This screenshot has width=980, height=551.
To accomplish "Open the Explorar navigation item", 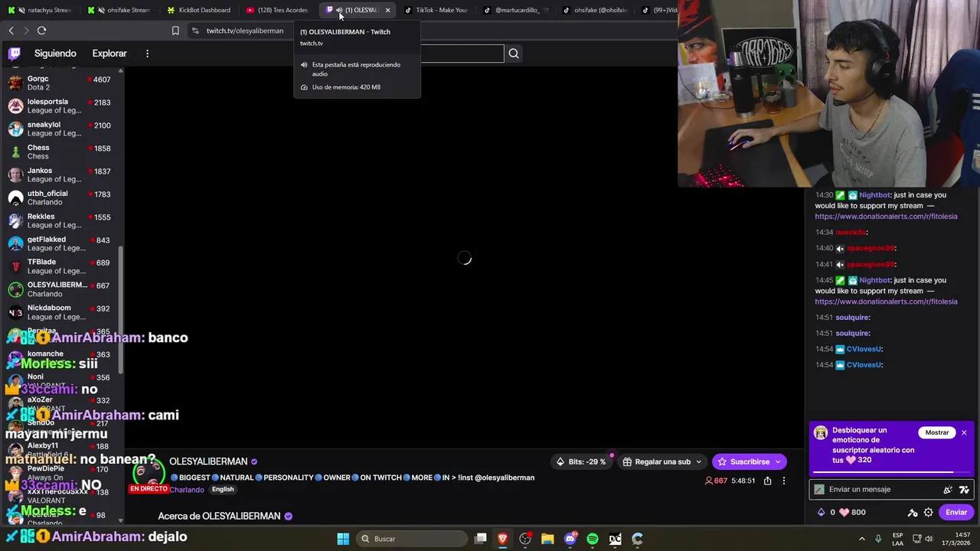I will click(x=109, y=54).
